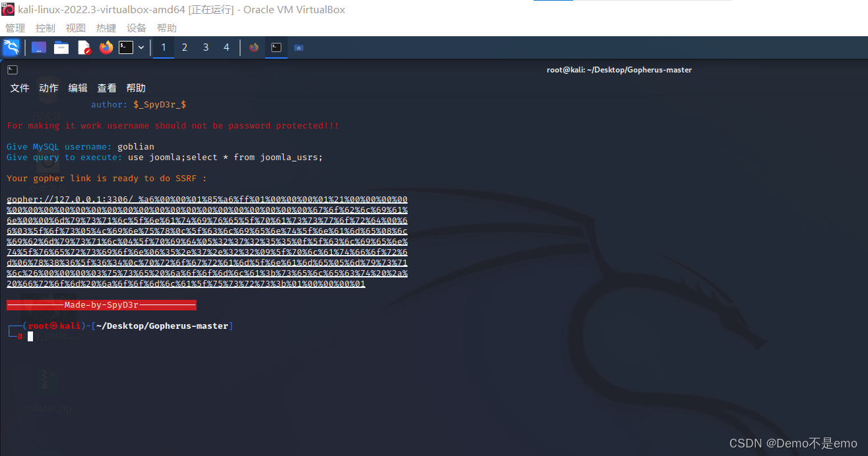
Task: Switch to workspace 3
Action: pyautogui.click(x=206, y=47)
